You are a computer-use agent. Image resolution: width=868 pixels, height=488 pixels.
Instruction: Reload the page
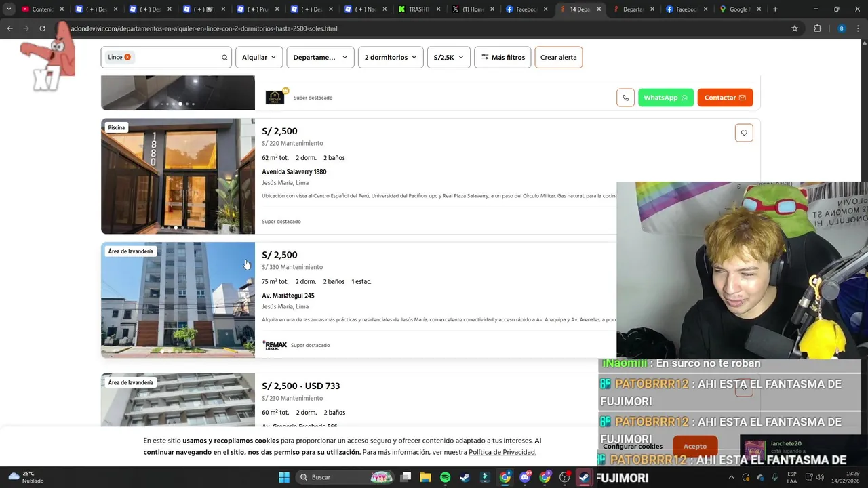[x=42, y=28]
